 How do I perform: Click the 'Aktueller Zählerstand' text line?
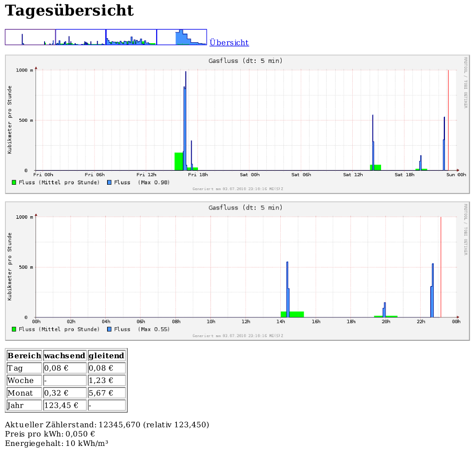pos(107,425)
